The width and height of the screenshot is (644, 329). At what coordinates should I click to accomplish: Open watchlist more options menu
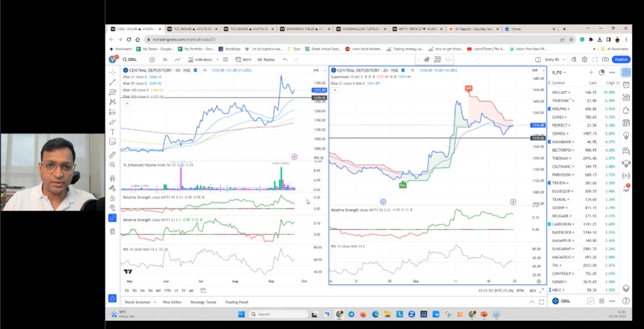612,72
